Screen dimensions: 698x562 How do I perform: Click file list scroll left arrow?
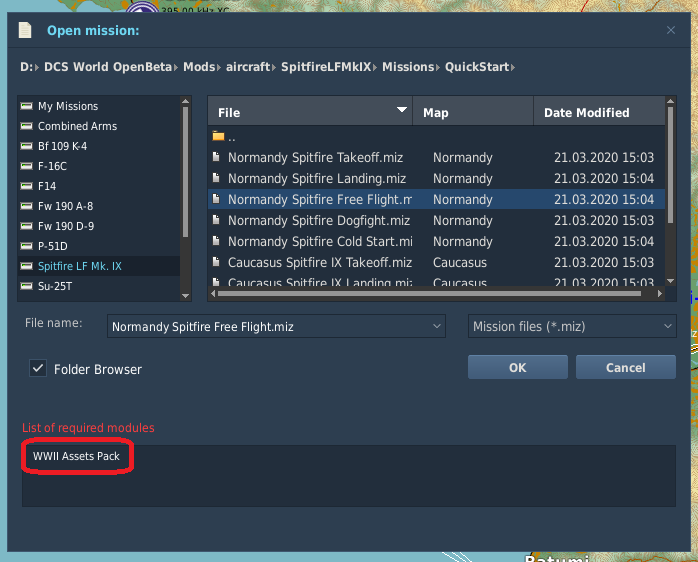pos(213,294)
